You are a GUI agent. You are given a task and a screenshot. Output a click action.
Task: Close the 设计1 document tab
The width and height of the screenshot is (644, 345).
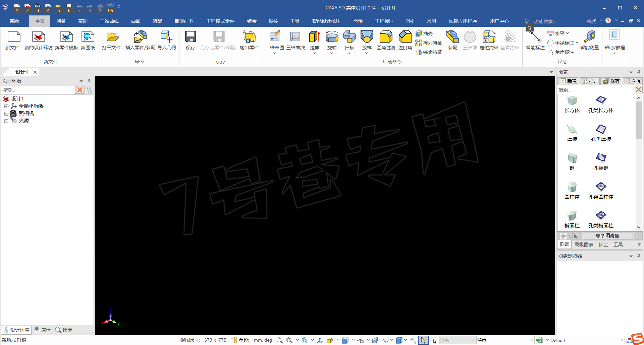pos(35,72)
